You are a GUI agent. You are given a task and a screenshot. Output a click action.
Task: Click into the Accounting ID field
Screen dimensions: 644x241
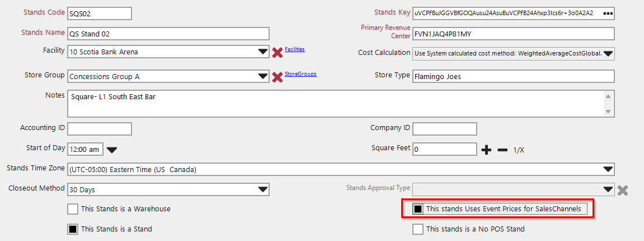pos(100,129)
